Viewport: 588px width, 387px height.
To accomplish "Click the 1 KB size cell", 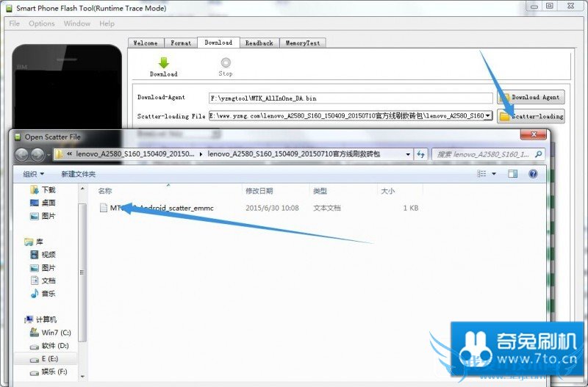I will [x=411, y=208].
